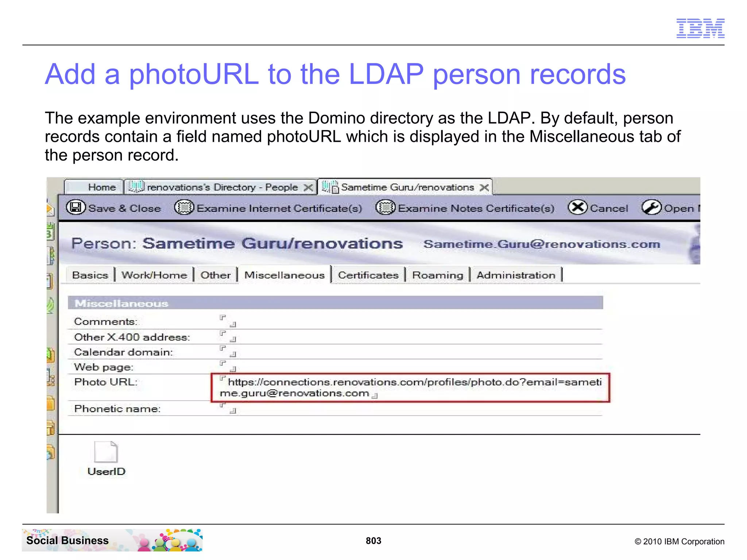Switch to the Home tab

click(x=101, y=187)
